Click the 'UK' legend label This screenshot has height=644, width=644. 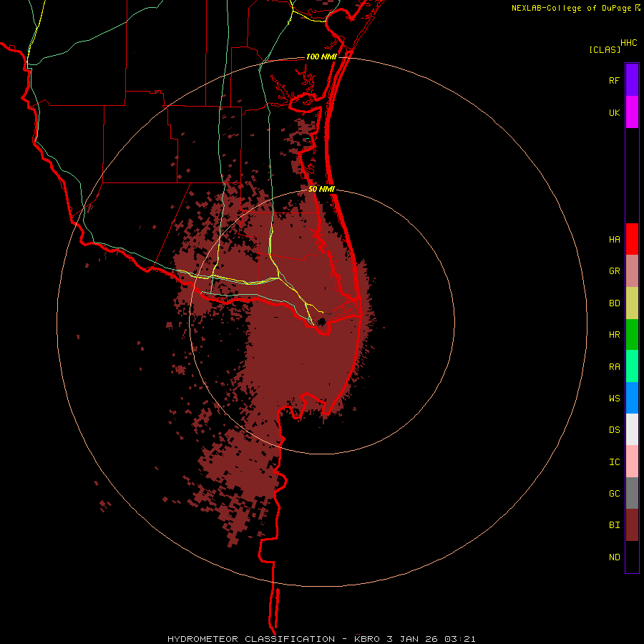click(x=614, y=112)
